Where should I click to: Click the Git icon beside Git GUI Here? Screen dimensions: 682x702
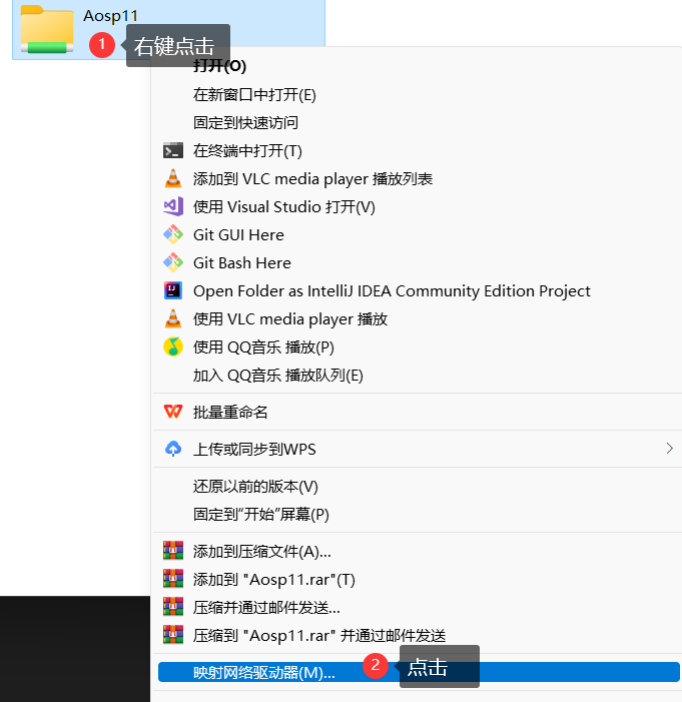[x=173, y=235]
